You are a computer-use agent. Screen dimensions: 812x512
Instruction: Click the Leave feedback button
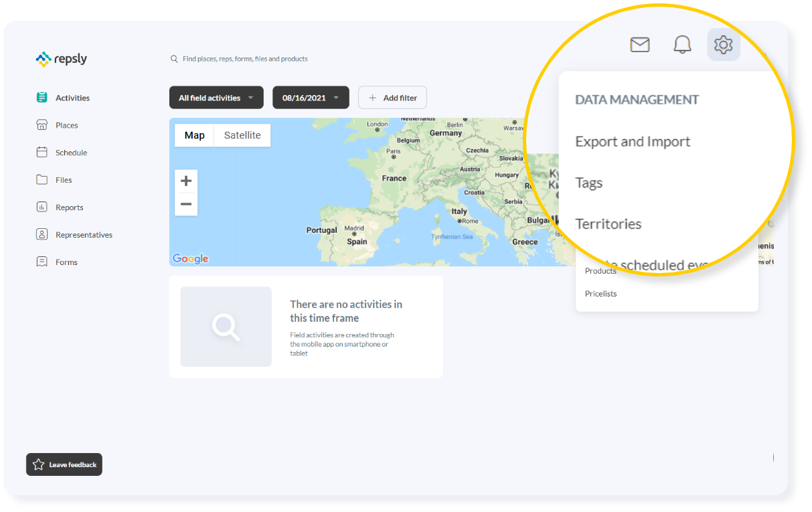point(64,464)
